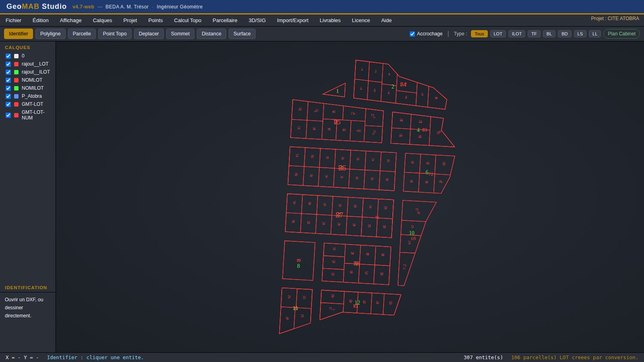This screenshot has width=644, height=362.
Task: Open the Import/Export menu
Action: [x=292, y=20]
